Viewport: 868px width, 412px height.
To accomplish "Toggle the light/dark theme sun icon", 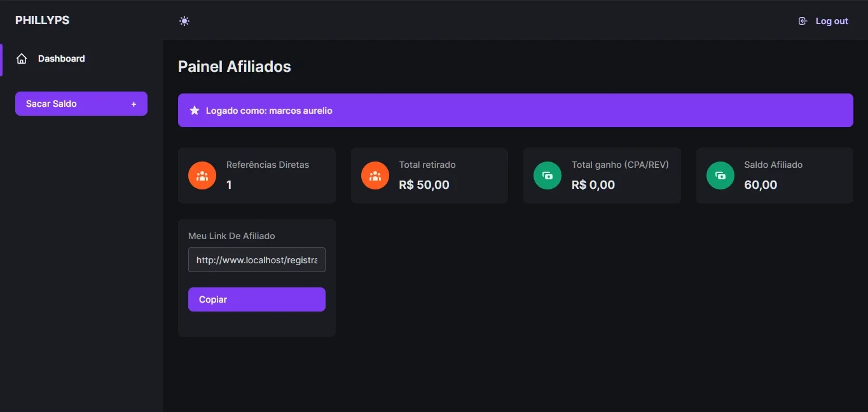I will tap(184, 21).
